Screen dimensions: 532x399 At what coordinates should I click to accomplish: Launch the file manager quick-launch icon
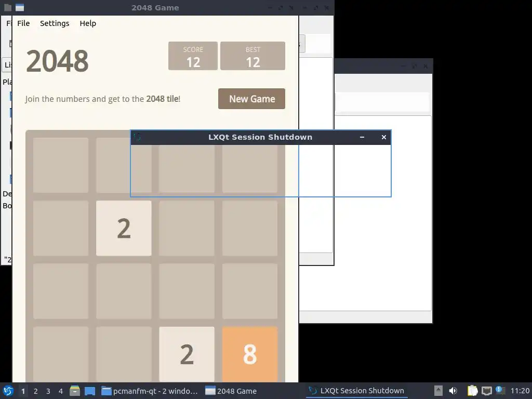click(x=75, y=391)
